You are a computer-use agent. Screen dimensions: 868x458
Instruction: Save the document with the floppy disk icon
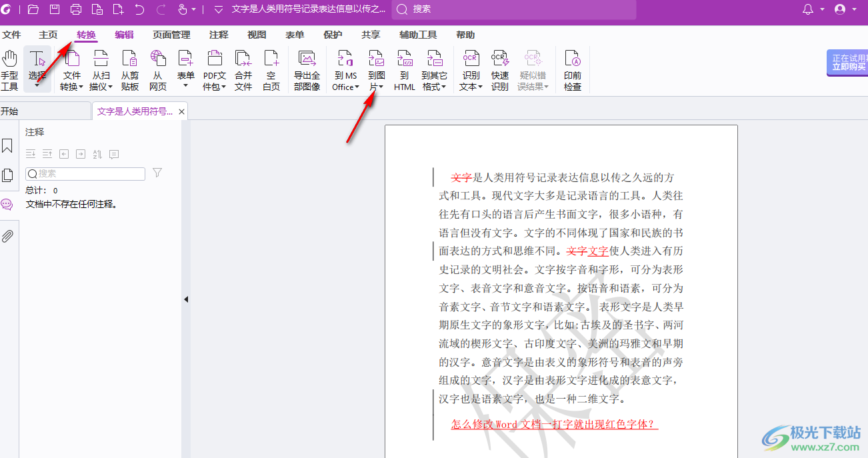tap(55, 9)
